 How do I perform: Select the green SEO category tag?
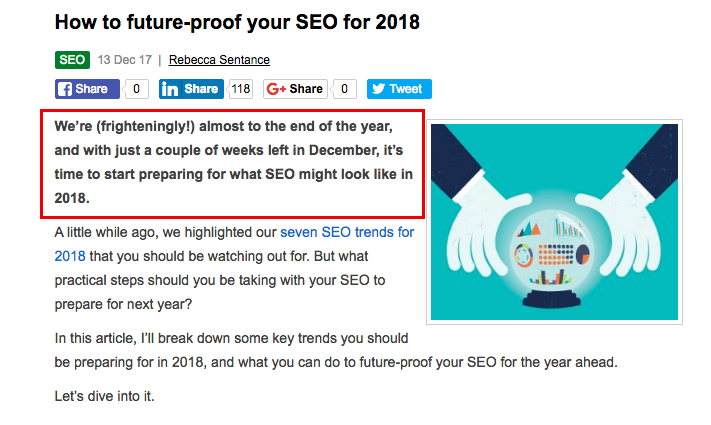(x=72, y=60)
